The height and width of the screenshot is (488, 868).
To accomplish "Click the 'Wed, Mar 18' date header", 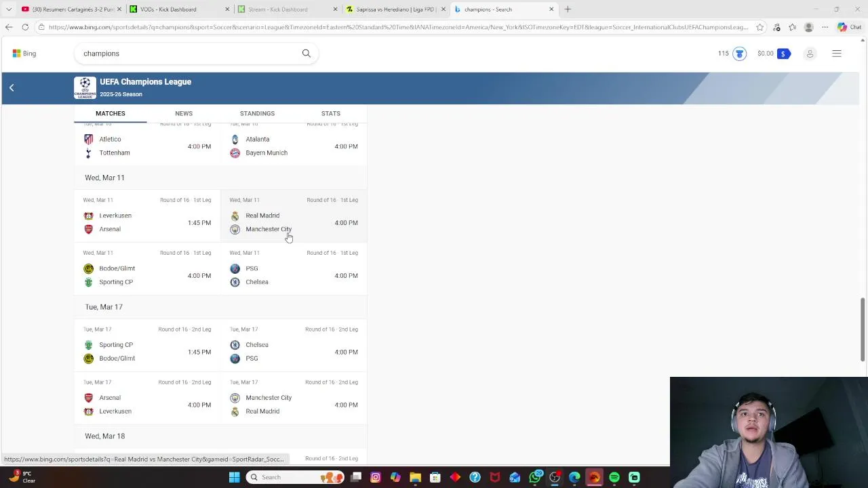I will [x=104, y=436].
